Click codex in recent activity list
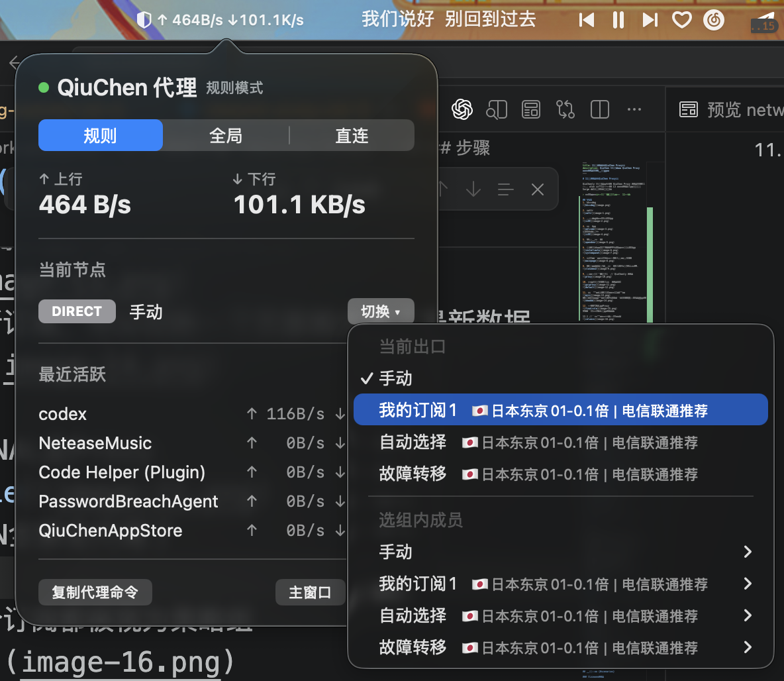Screen dimensions: 784x681 (x=62, y=414)
